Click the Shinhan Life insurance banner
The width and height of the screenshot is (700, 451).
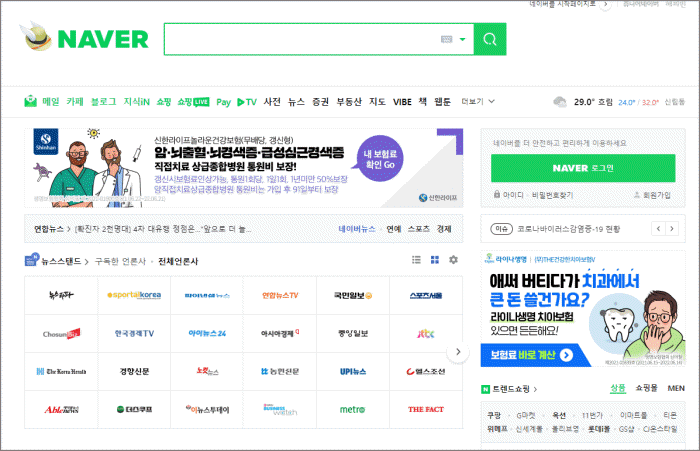pyautogui.click(x=244, y=168)
